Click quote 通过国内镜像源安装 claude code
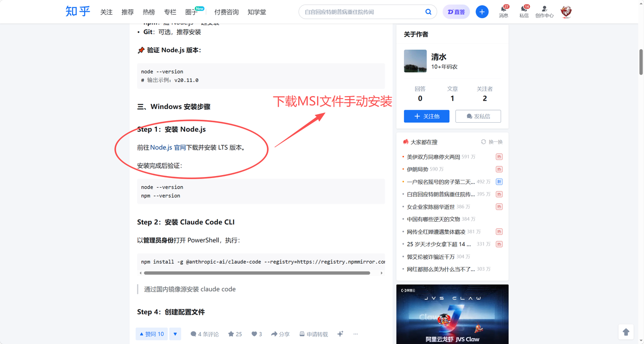This screenshot has height=344, width=644. point(190,289)
